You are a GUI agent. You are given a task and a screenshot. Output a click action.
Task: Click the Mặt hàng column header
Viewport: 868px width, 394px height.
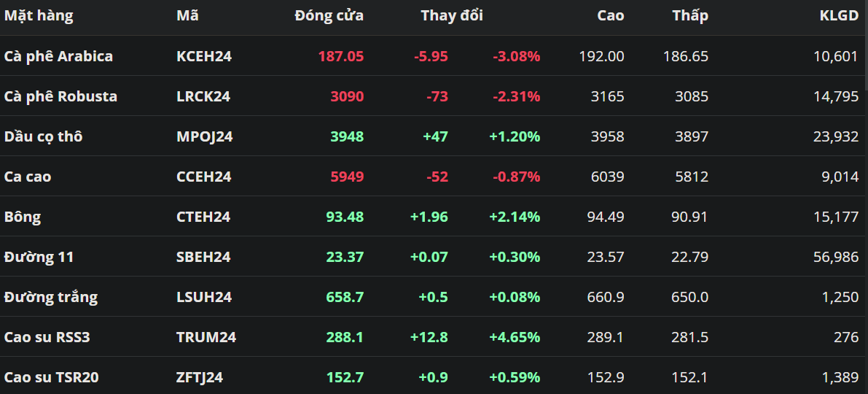(39, 15)
